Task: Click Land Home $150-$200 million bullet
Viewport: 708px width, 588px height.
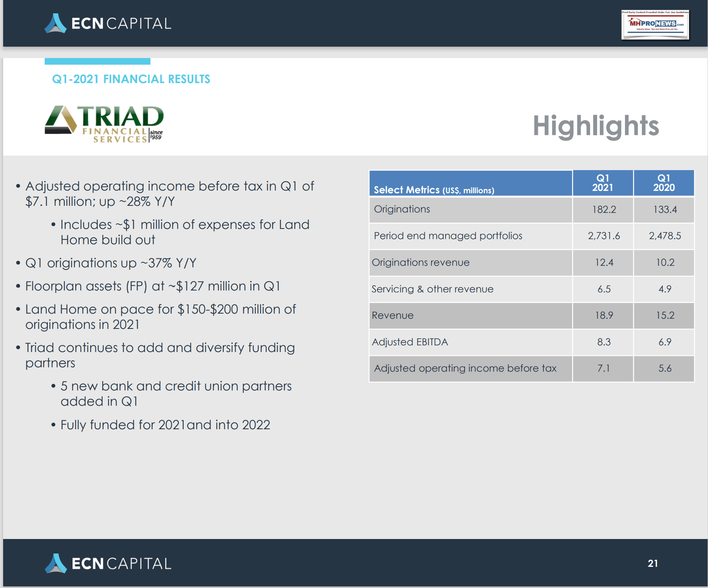Action: pos(161,317)
